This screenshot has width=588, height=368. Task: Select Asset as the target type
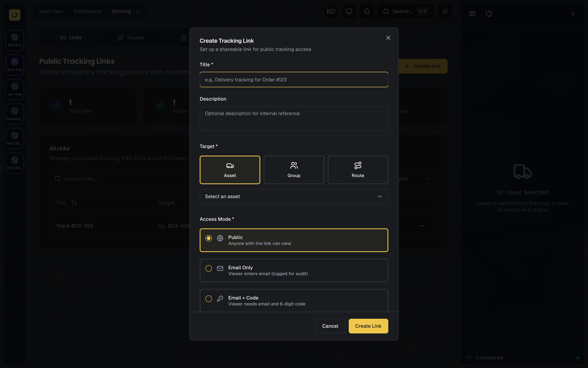tap(230, 170)
